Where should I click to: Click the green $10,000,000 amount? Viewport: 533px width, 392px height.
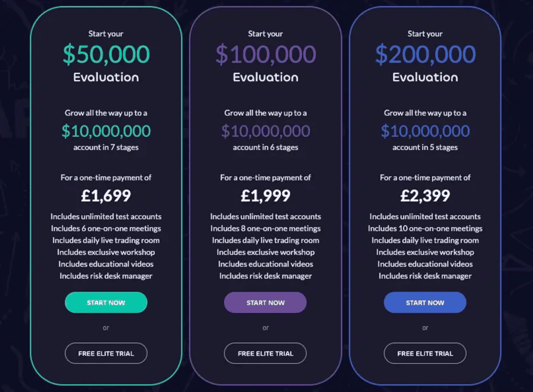click(106, 131)
